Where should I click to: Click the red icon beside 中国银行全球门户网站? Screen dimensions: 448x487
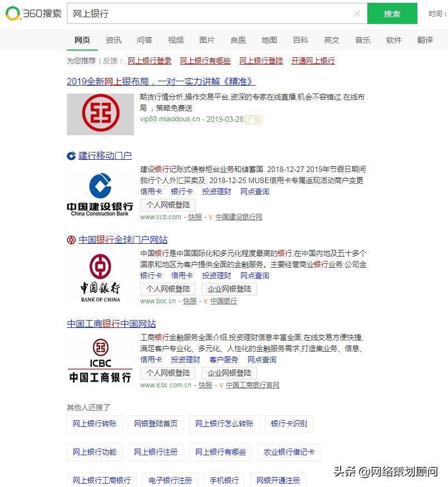coord(70,240)
